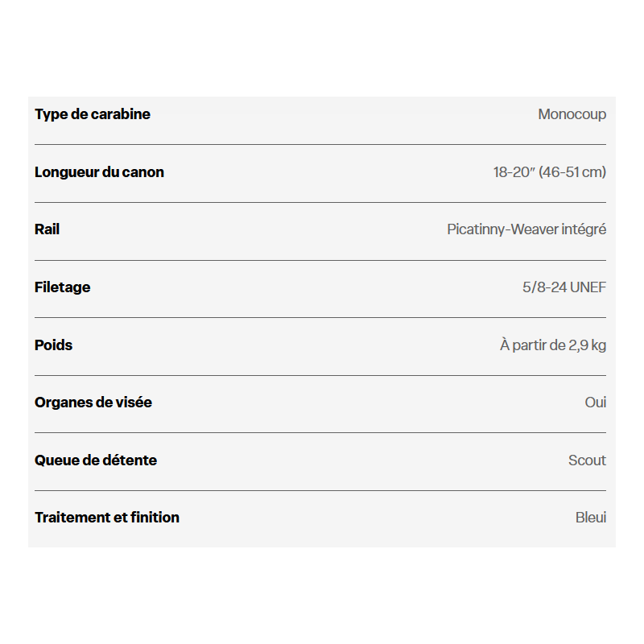Click the 'Traitement et finition' label
This screenshot has height=644, width=644.
[x=107, y=517]
